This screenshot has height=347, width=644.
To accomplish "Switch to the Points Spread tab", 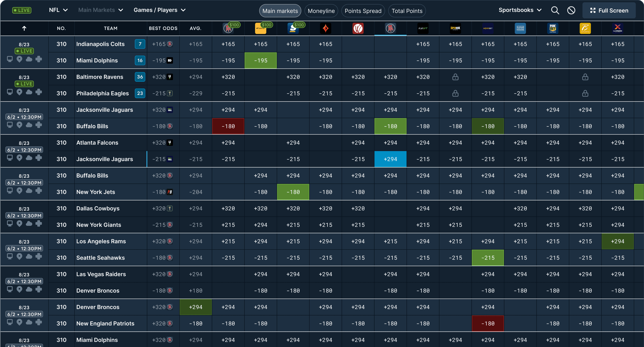I will 363,11.
